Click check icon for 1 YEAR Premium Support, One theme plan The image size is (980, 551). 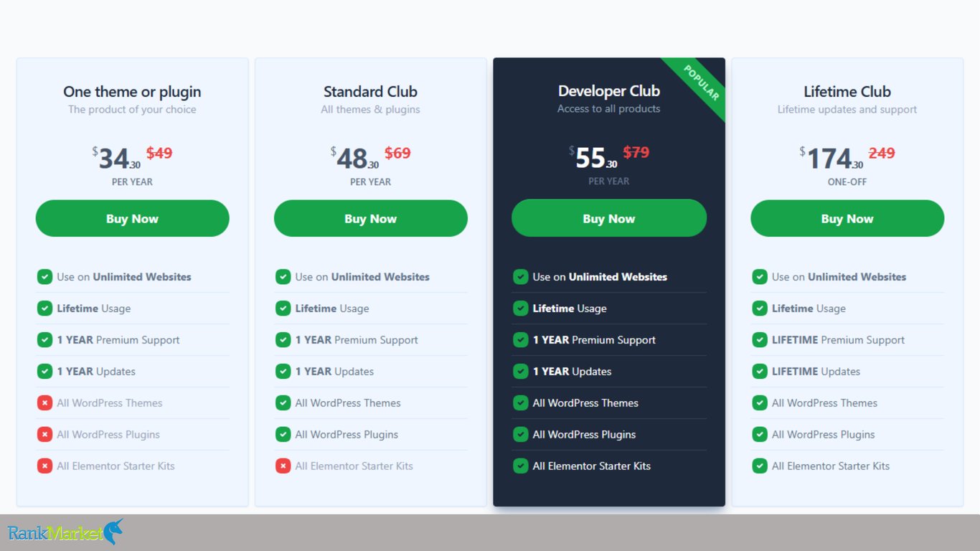coord(44,340)
